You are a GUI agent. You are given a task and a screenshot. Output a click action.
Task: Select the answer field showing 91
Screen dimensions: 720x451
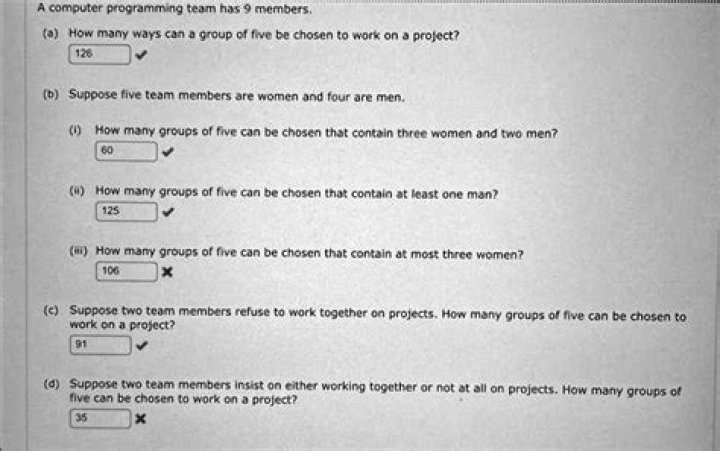point(99,345)
